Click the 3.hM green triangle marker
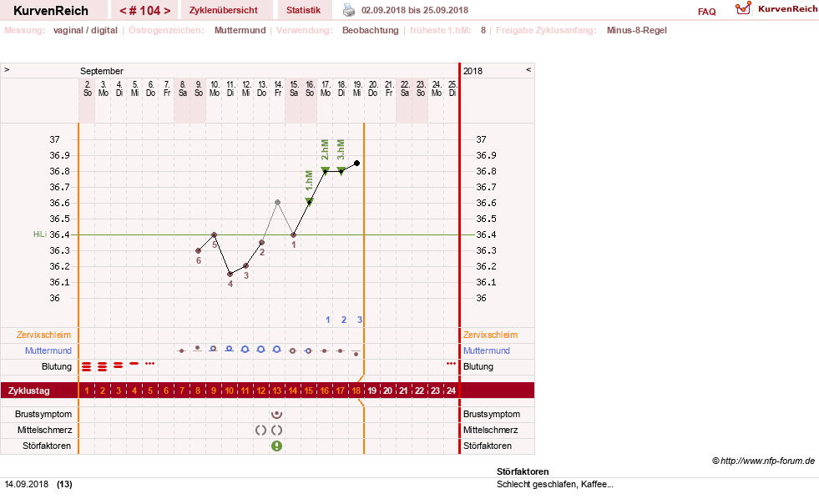Screen dimensions: 819x504 tap(341, 170)
